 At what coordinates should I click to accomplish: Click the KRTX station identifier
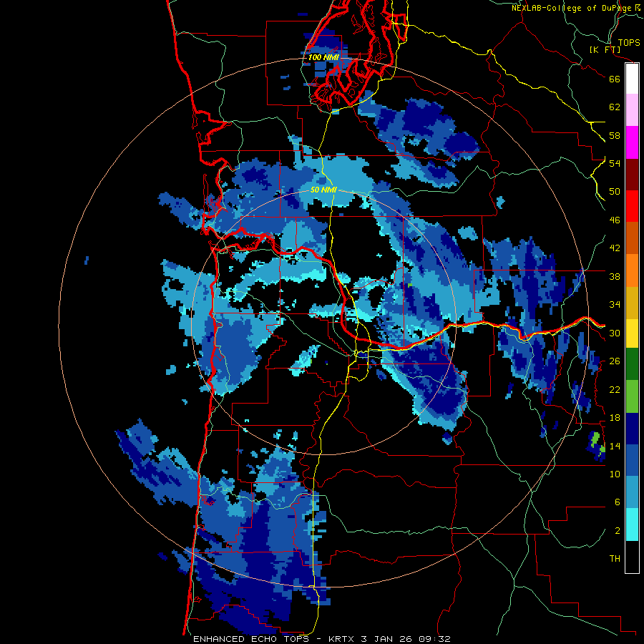tap(342, 639)
